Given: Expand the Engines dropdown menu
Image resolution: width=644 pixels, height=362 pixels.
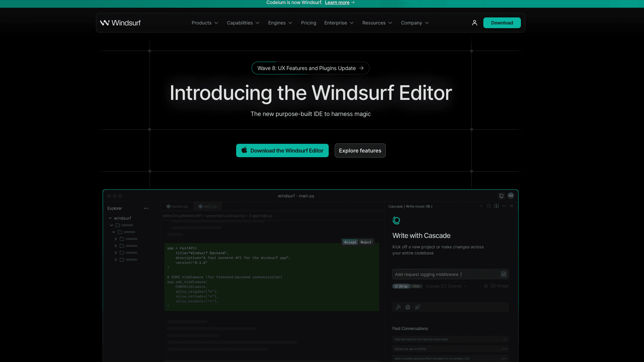Looking at the screenshot, I should coord(280,23).
